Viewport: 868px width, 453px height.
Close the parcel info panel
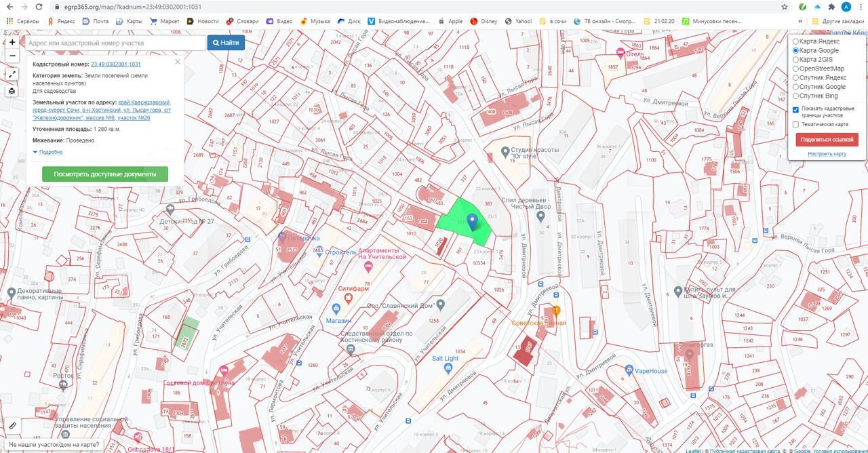[178, 62]
